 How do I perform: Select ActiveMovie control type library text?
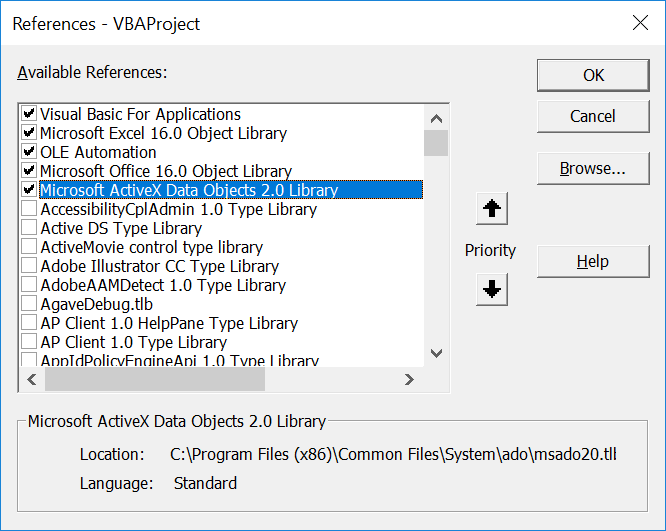[152, 247]
